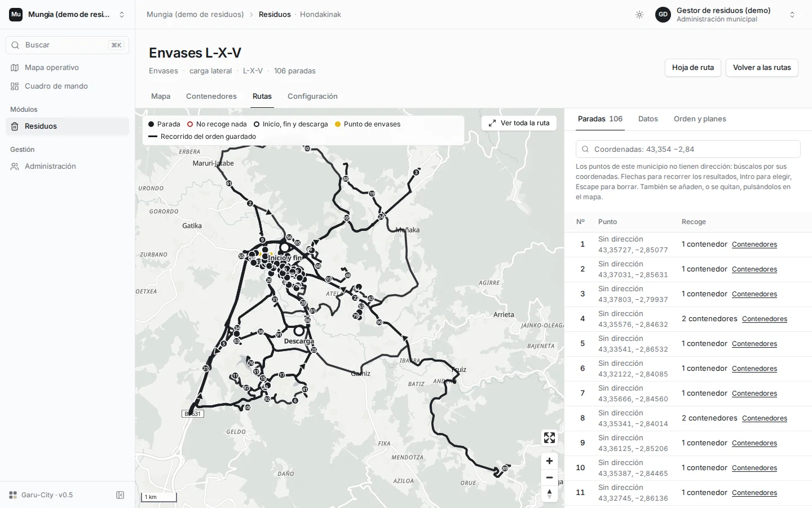Open Mapa operativo from sidebar
Image resolution: width=812 pixels, height=508 pixels.
[67, 67]
